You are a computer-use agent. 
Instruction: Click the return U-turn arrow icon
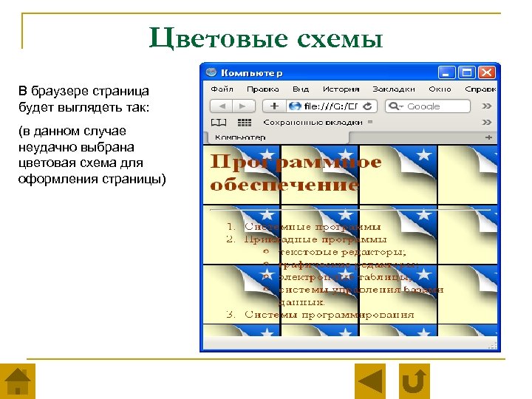pyautogui.click(x=415, y=381)
